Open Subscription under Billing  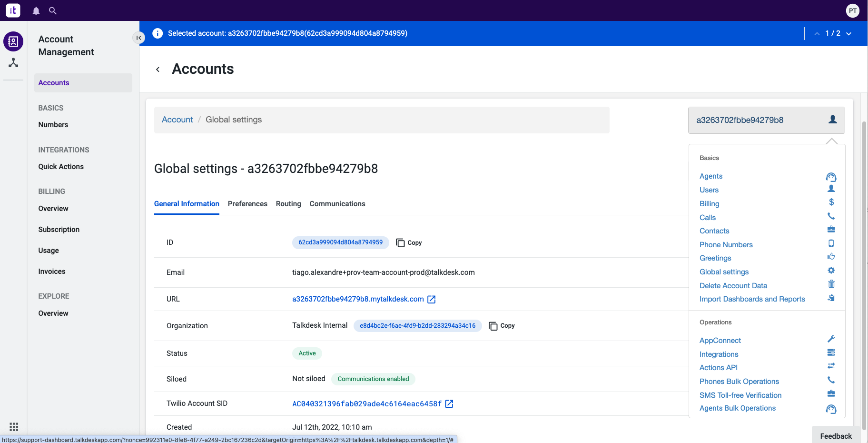tap(59, 230)
